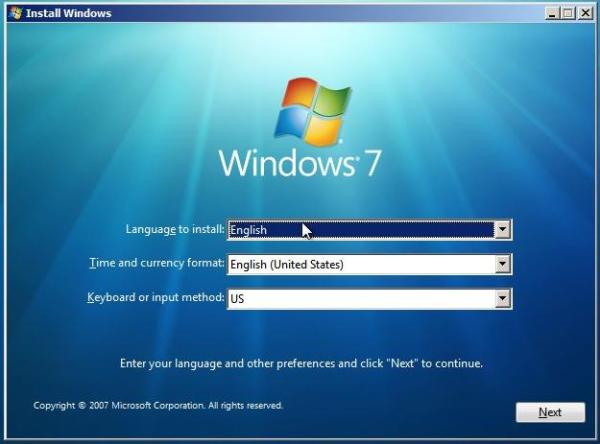Click the Time and currency format label
Viewport: 600px width, 444px height.
tap(157, 263)
